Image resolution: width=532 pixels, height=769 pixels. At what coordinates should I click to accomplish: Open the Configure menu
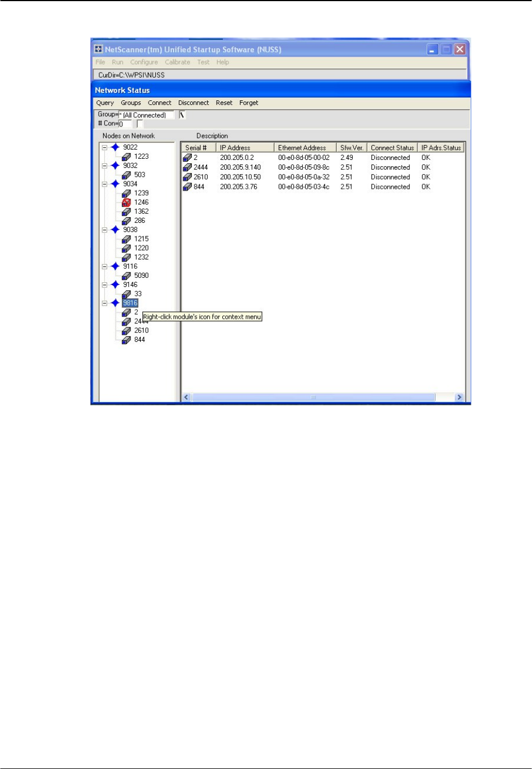click(x=144, y=62)
